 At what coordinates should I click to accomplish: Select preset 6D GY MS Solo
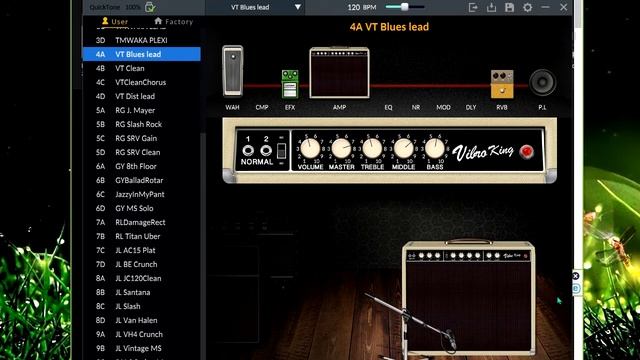point(142,208)
